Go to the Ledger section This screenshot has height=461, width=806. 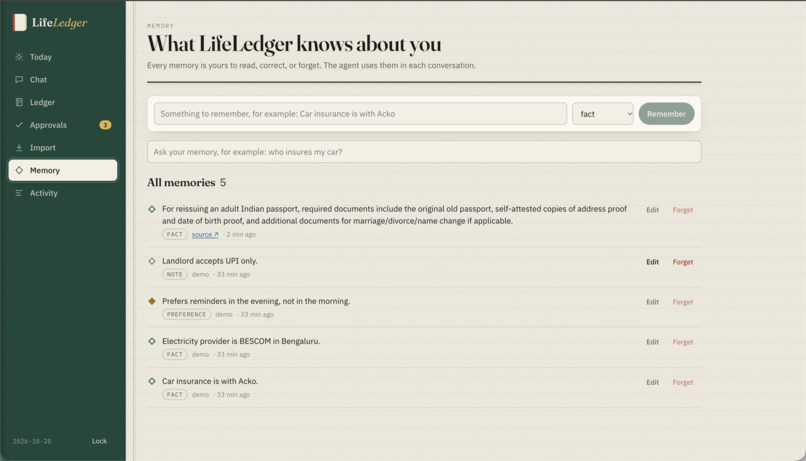tap(63, 102)
